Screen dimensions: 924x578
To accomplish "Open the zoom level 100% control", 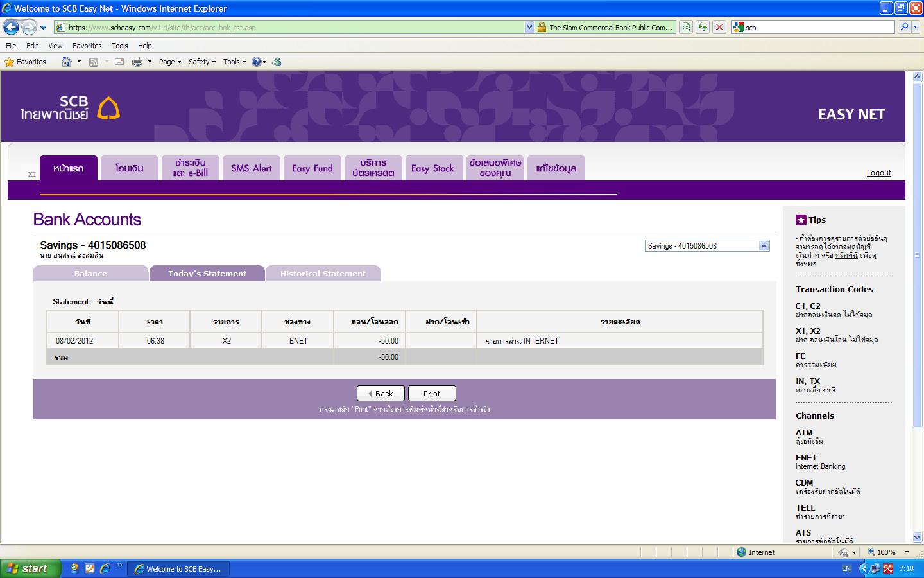I will tap(888, 552).
